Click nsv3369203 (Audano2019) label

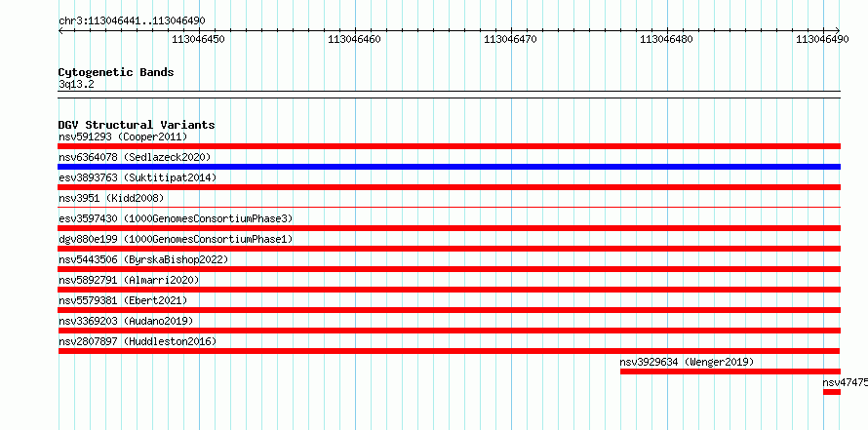pos(126,321)
